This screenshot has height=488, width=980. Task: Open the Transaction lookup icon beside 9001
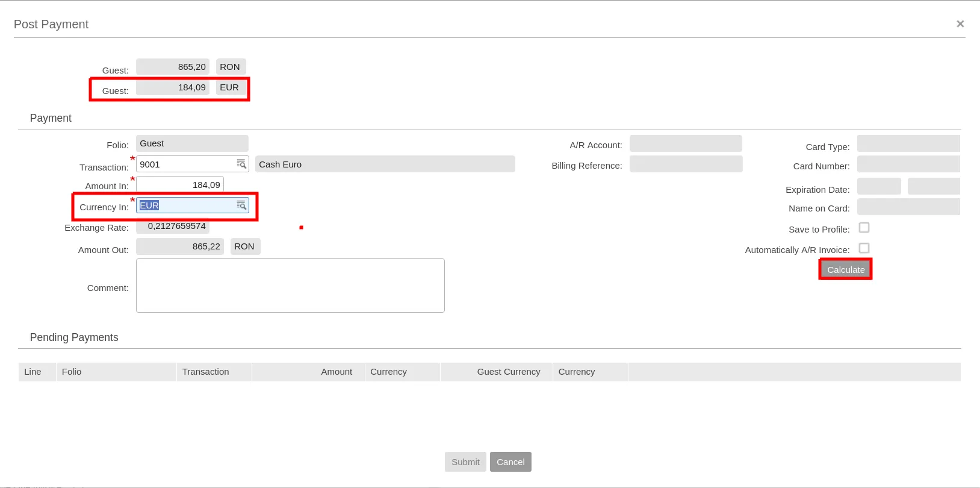(x=241, y=164)
